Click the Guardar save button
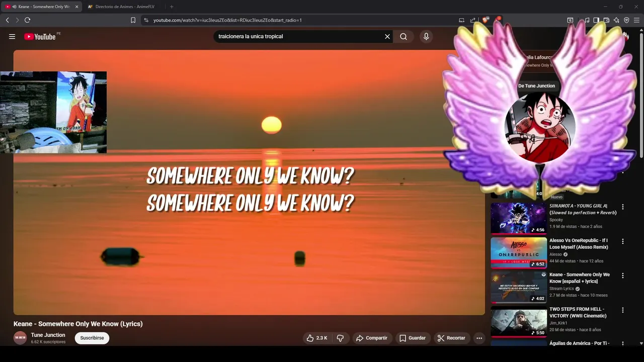This screenshot has width=644, height=362. [x=412, y=338]
